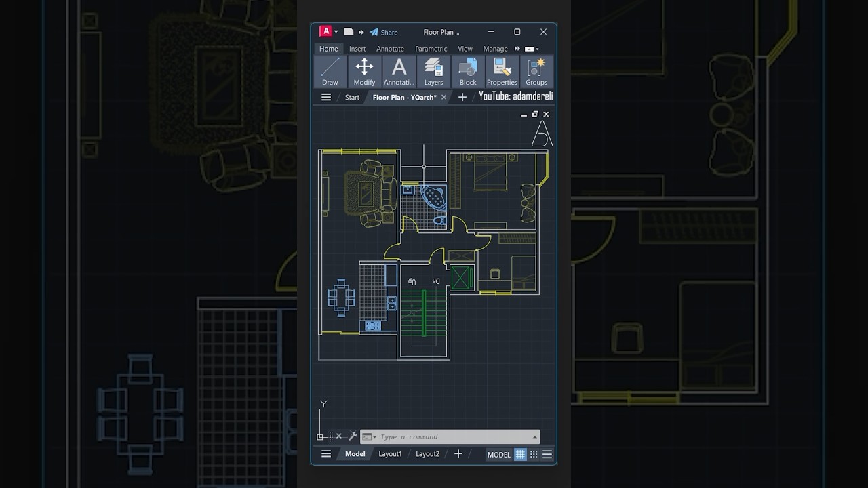
Task: Open the Annotation panel
Action: (x=399, y=72)
